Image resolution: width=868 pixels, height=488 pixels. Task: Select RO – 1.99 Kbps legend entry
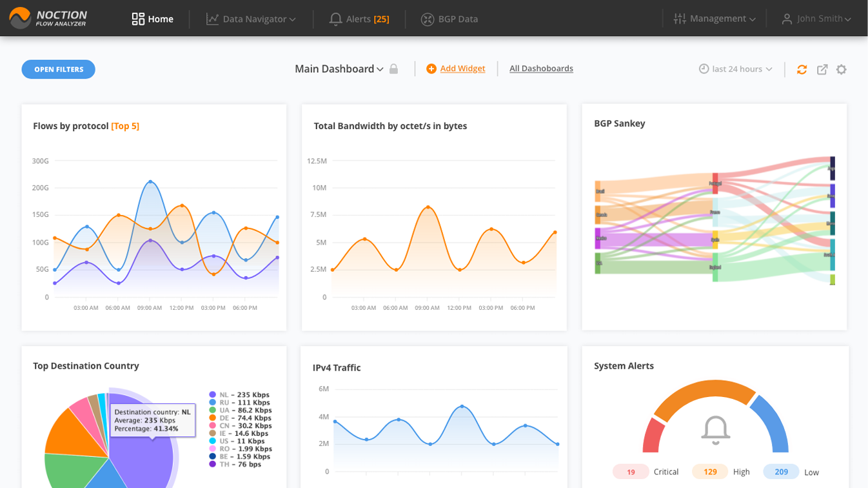(240, 449)
